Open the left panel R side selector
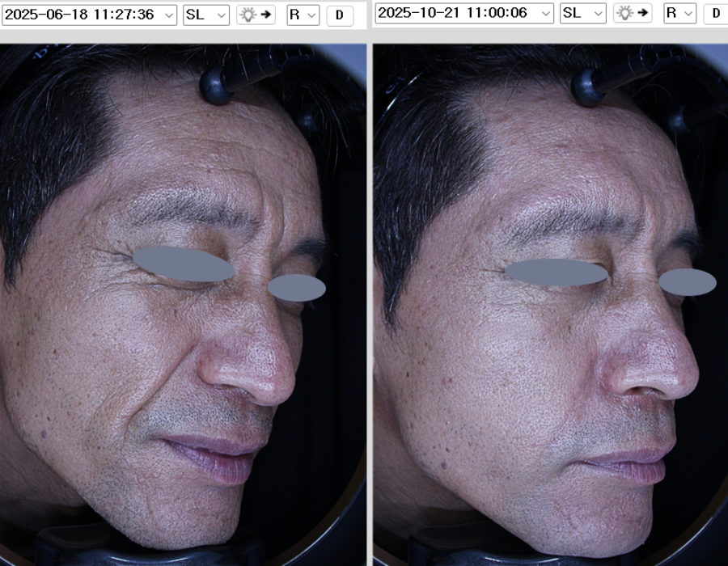 pyautogui.click(x=303, y=15)
